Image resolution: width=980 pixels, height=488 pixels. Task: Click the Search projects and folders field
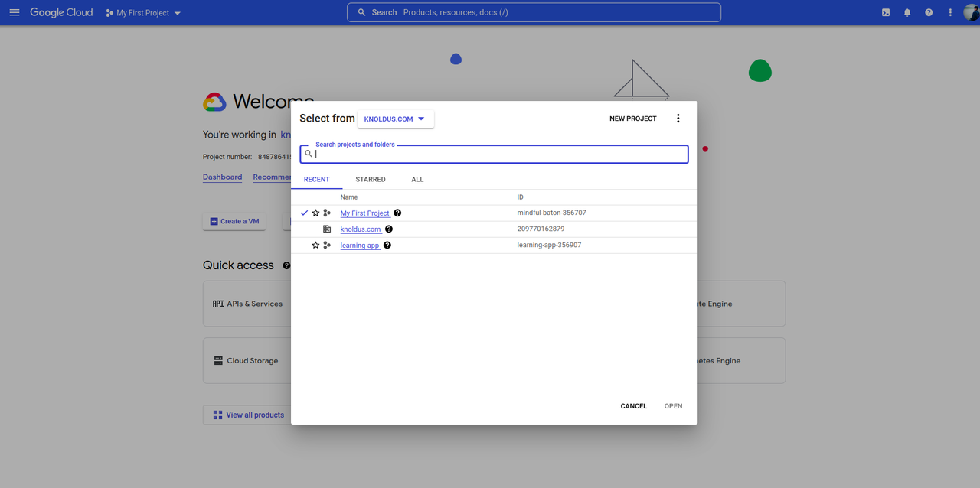tap(494, 154)
